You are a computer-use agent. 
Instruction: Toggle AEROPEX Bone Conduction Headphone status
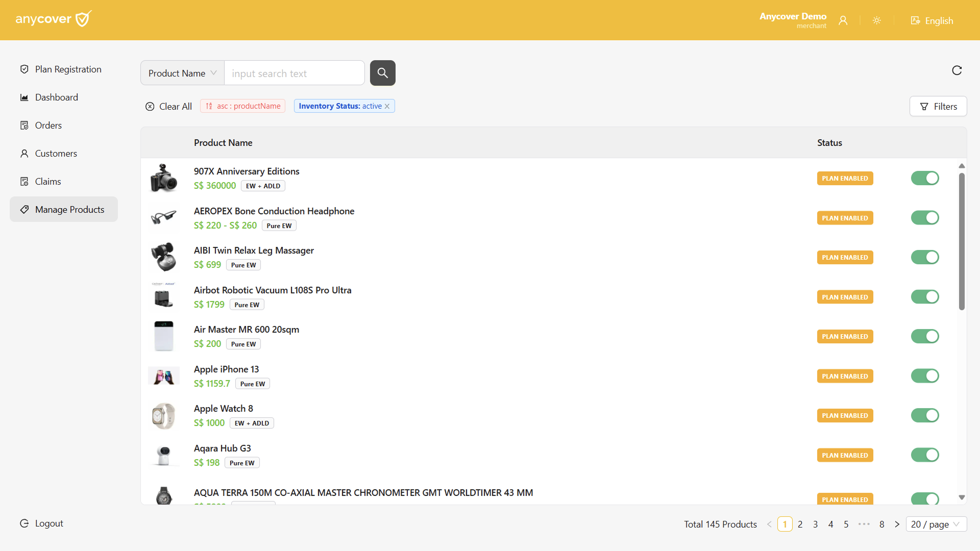[x=925, y=218]
